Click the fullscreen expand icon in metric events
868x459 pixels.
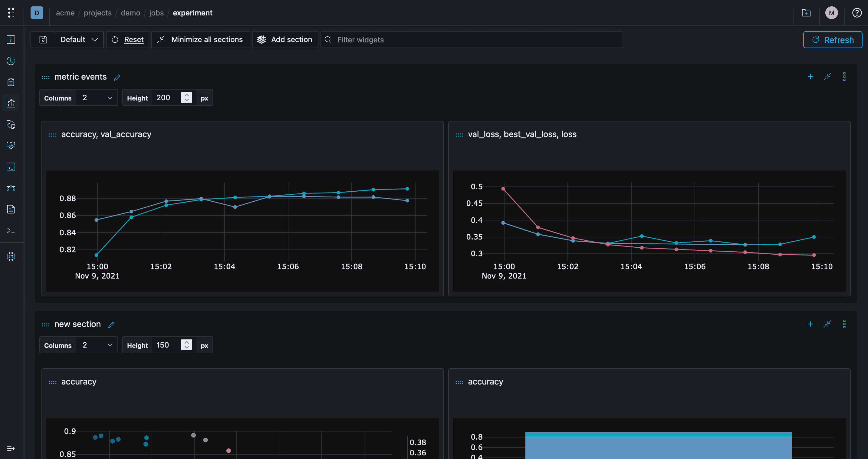(827, 76)
